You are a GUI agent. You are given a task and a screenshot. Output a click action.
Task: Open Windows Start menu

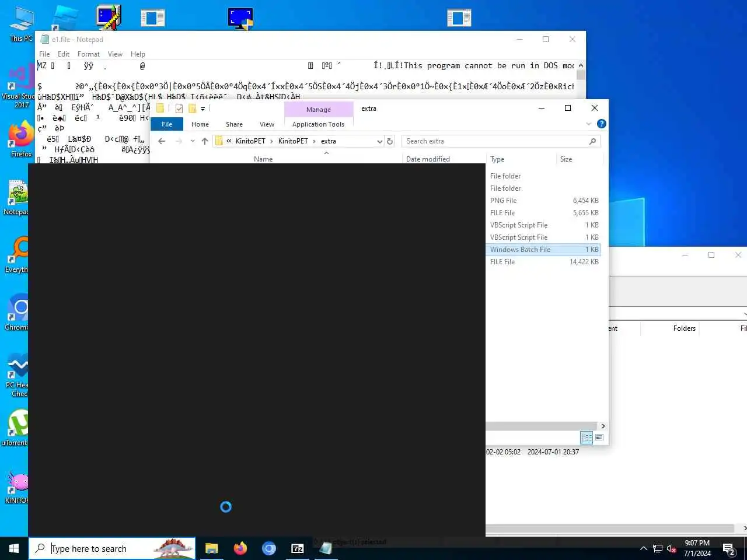tap(14, 548)
